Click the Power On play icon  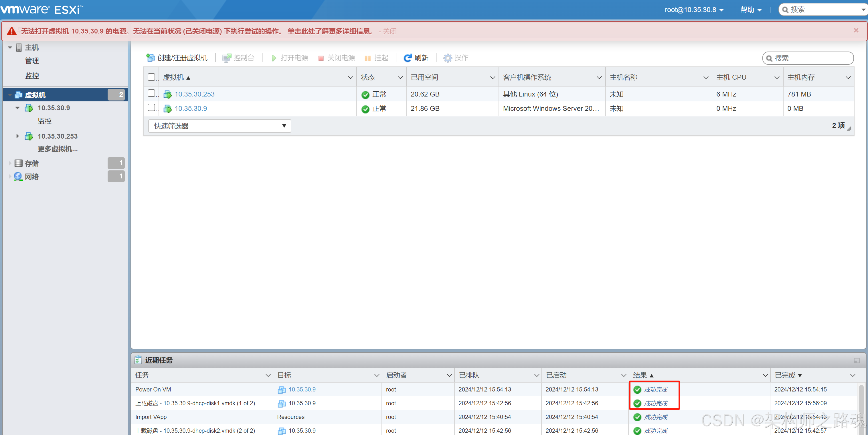tap(274, 58)
